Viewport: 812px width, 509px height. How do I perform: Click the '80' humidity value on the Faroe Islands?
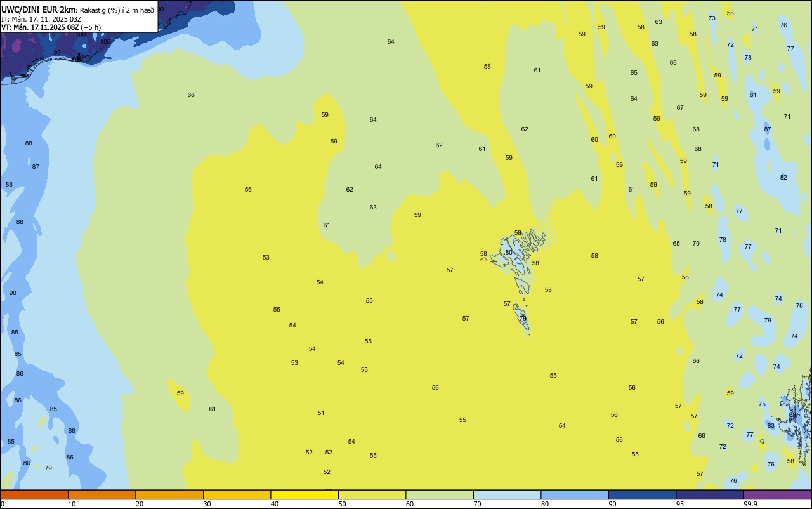(509, 253)
